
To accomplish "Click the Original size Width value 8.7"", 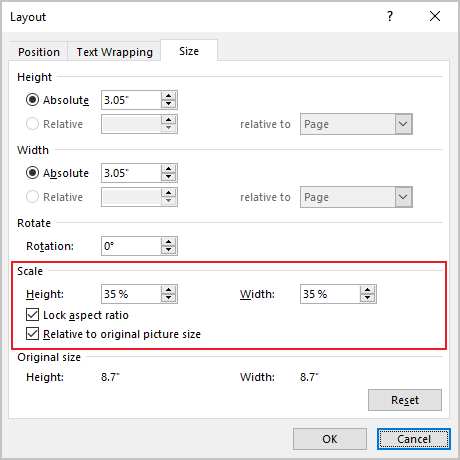I will click(309, 377).
